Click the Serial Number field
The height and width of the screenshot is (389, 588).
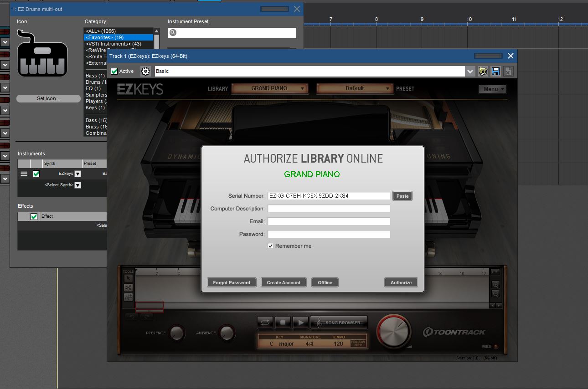(329, 196)
